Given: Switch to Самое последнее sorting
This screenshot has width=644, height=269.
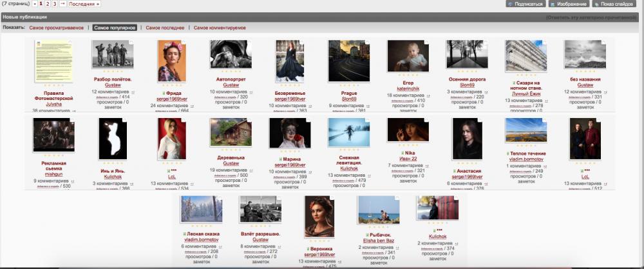Looking at the screenshot, I should click(x=165, y=28).
